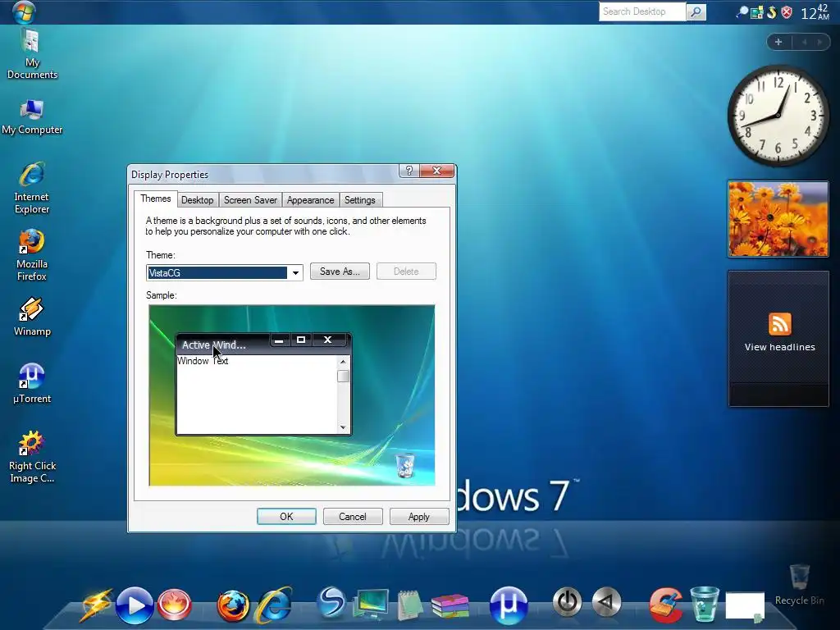840x630 pixels.
Task: Click yellow S tray icon
Action: (x=771, y=11)
